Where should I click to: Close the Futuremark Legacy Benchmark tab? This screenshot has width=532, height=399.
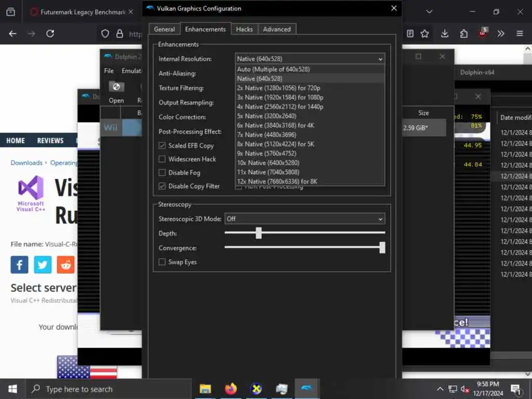tap(130, 12)
